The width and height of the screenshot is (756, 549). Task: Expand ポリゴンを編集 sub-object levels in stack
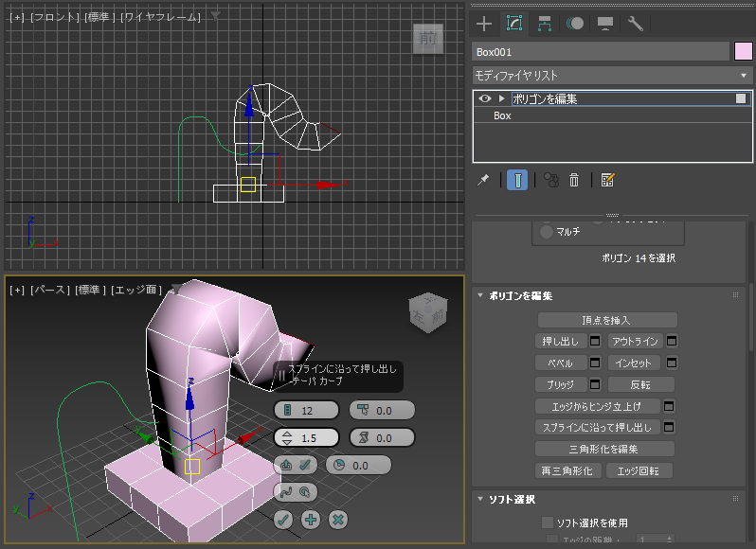[501, 98]
